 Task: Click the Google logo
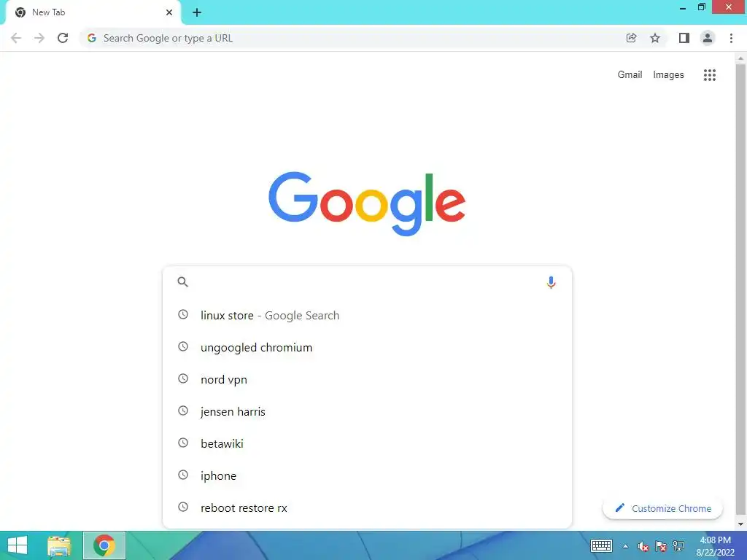coord(367,204)
